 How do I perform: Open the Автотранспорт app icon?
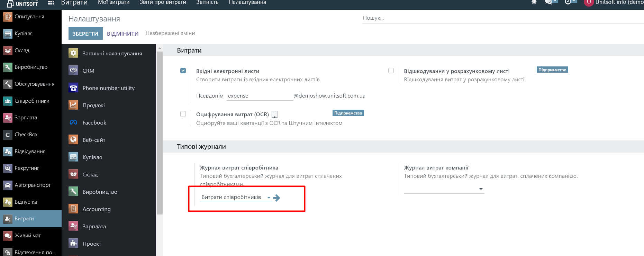[8, 185]
